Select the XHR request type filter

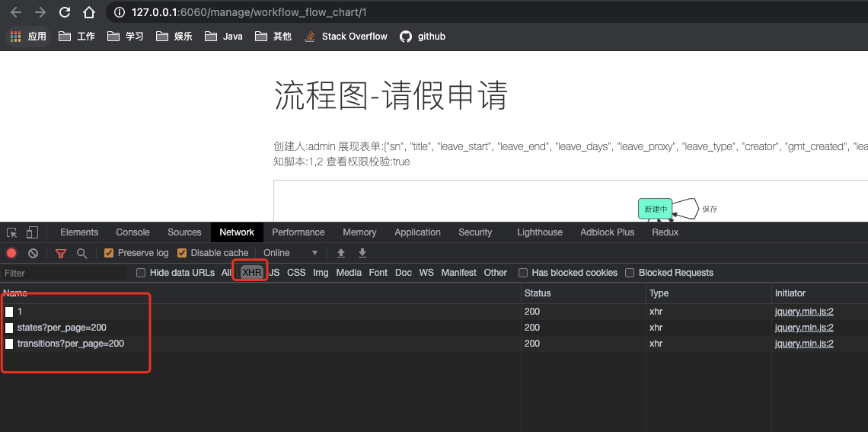coord(252,273)
